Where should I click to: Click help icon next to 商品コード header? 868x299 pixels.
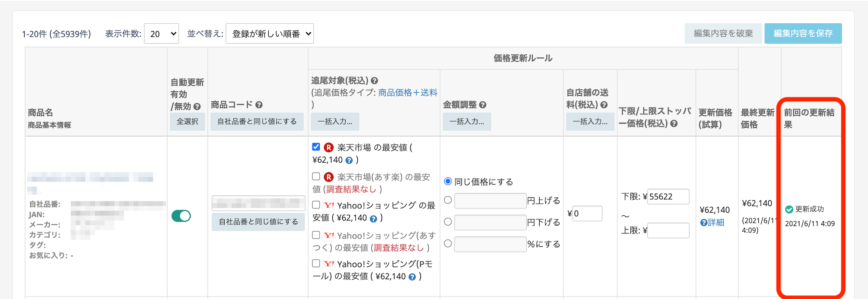pyautogui.click(x=259, y=105)
